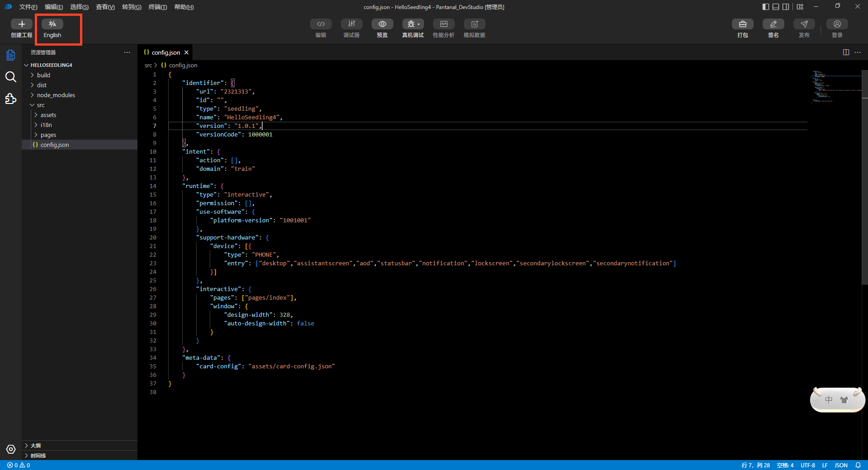The height and width of the screenshot is (470, 868).
Task: Expand the 大纲 outline section
Action: 80,446
